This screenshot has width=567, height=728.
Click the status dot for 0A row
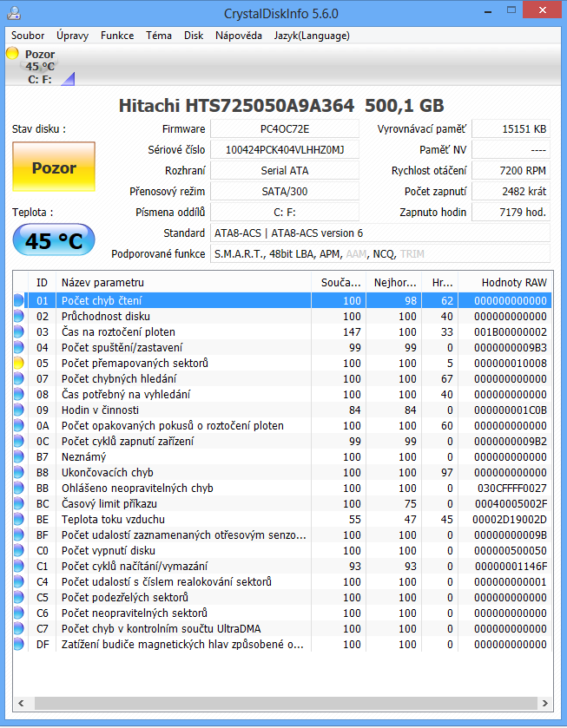(18, 426)
